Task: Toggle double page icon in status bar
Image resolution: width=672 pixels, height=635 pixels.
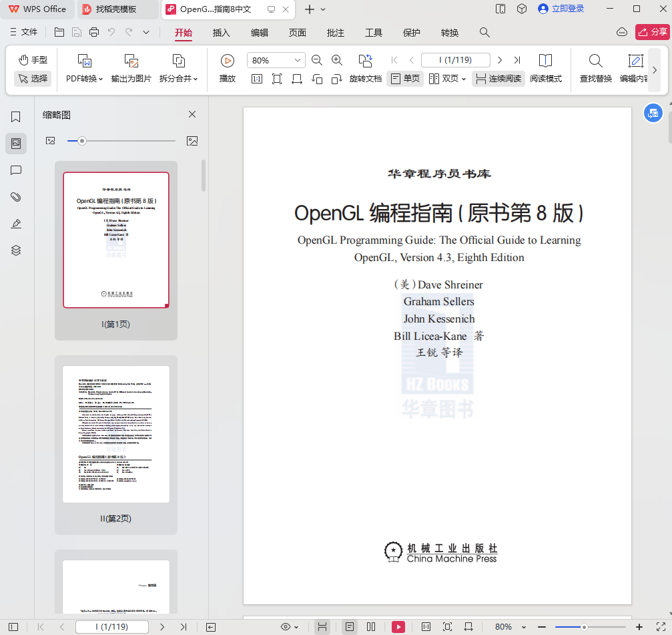Action: tap(371, 627)
